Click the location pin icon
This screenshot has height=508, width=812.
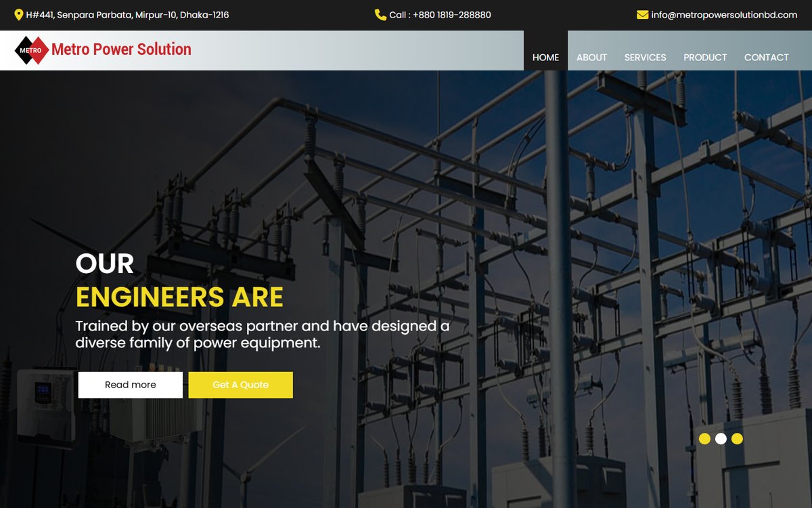[18, 15]
